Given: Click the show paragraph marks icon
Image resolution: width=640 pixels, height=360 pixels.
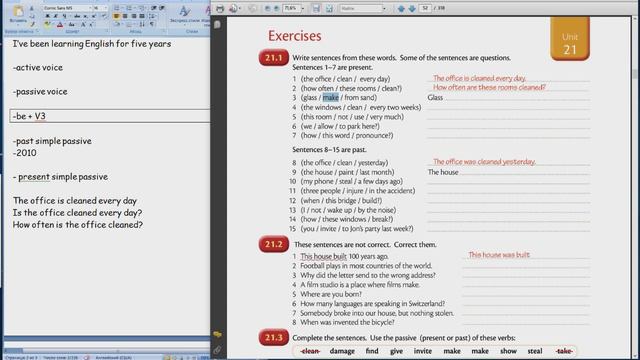Looking at the screenshot, I should click(152, 25).
